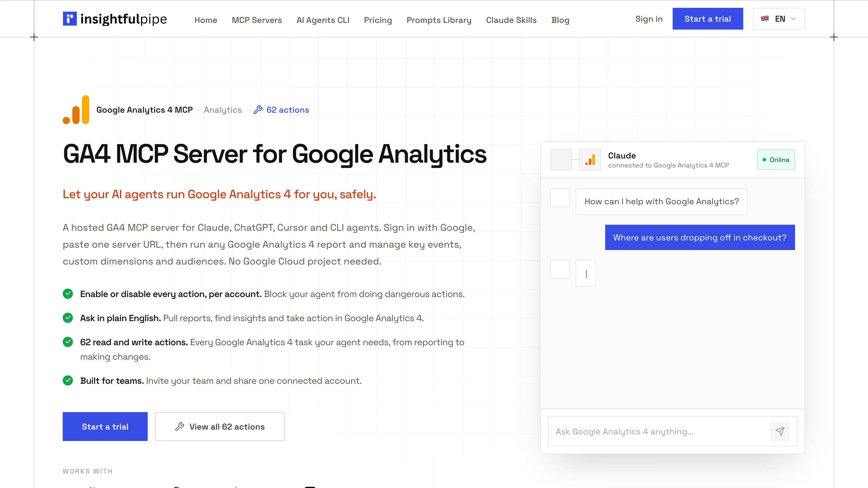Open MCP Servers in the navigation
The height and width of the screenshot is (488, 868).
(257, 20)
